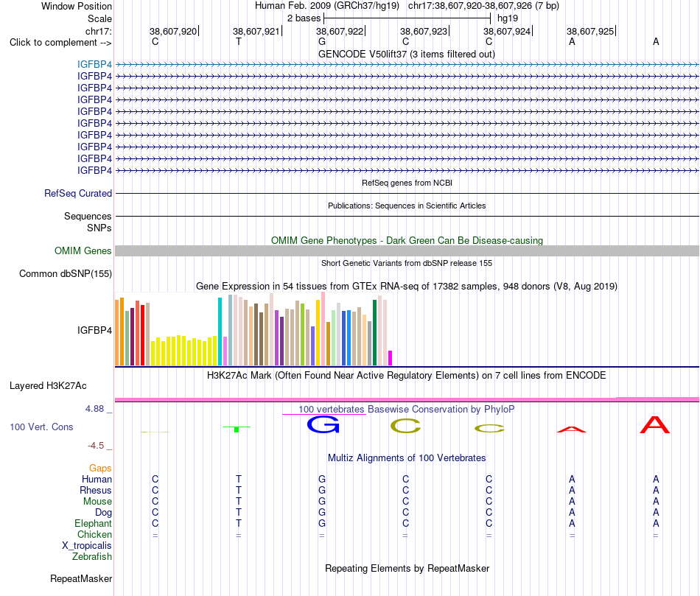Click '100 vertebrates Basewise Conservation by PhyloP' title
Viewport: 700px width, 596px height.
click(406, 410)
